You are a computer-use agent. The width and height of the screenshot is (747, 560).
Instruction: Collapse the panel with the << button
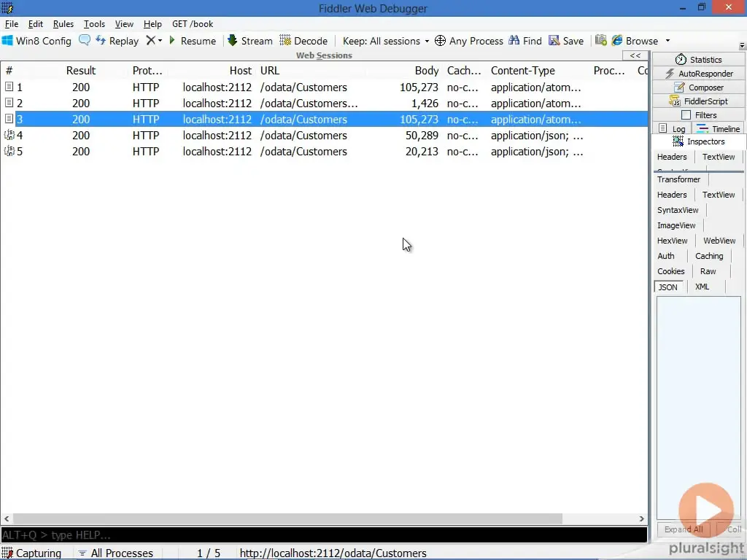635,55
